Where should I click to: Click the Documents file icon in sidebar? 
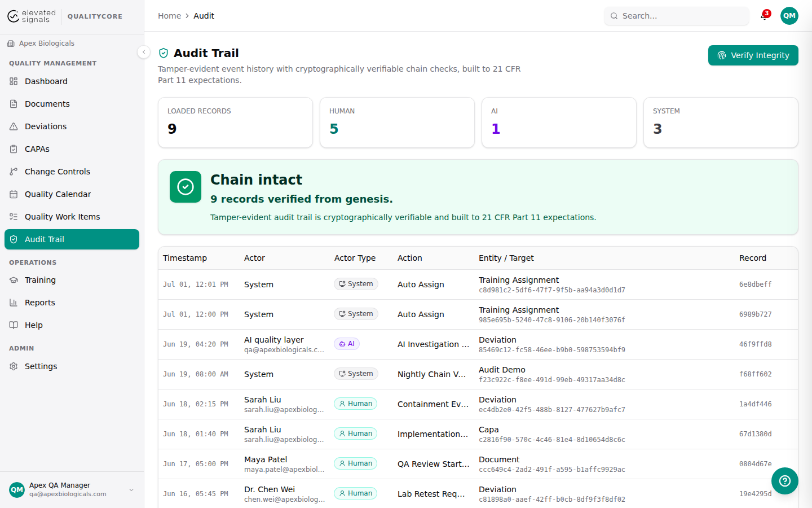coord(14,104)
